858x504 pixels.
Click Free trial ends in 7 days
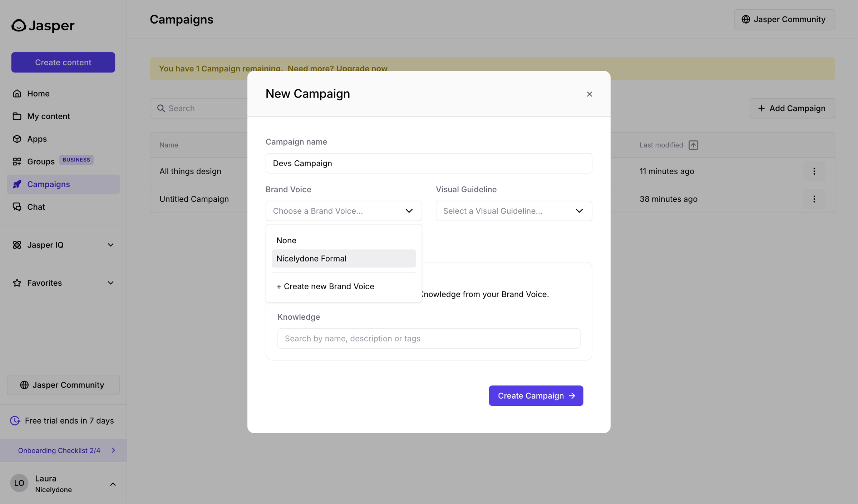click(x=69, y=421)
